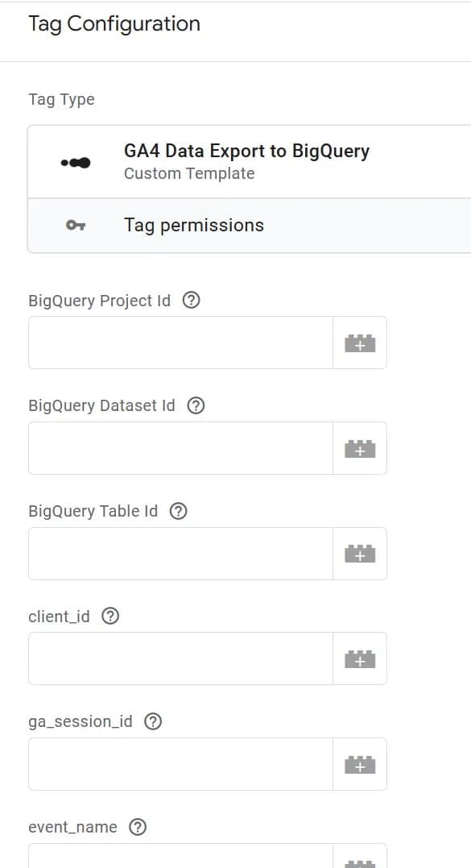Focus the ga_session_id text field
Viewport: 471px width, 868px height.
click(x=181, y=764)
